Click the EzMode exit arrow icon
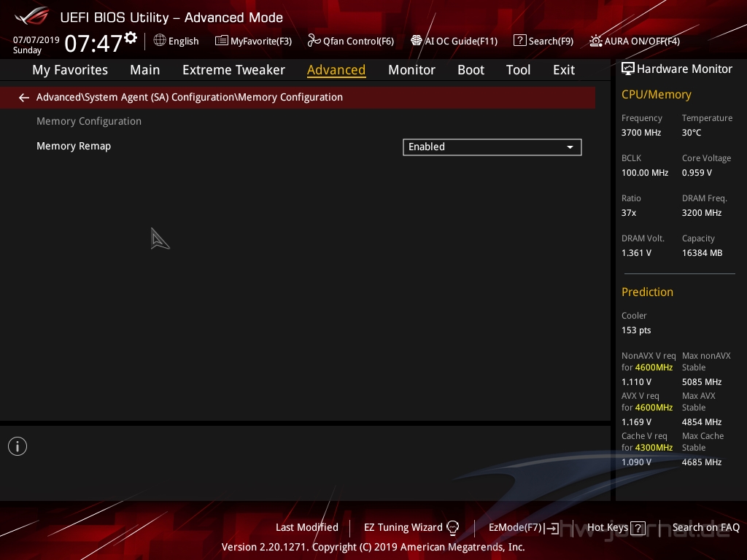 (551, 528)
